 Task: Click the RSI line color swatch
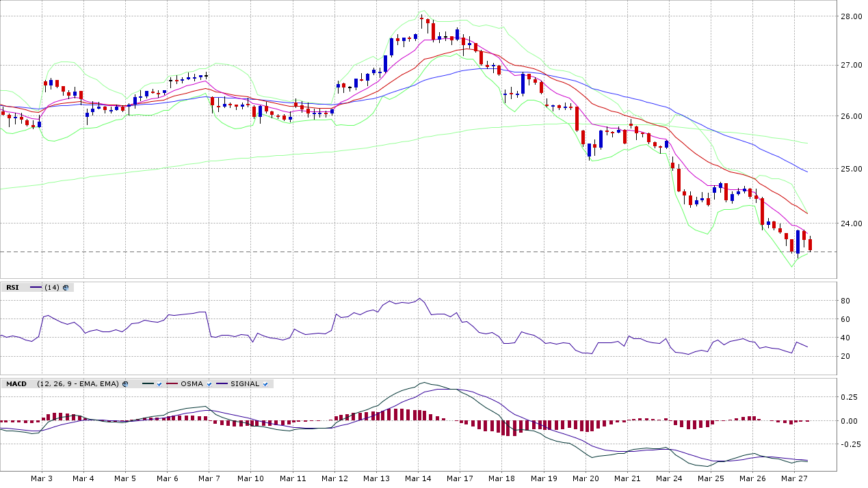click(x=36, y=288)
